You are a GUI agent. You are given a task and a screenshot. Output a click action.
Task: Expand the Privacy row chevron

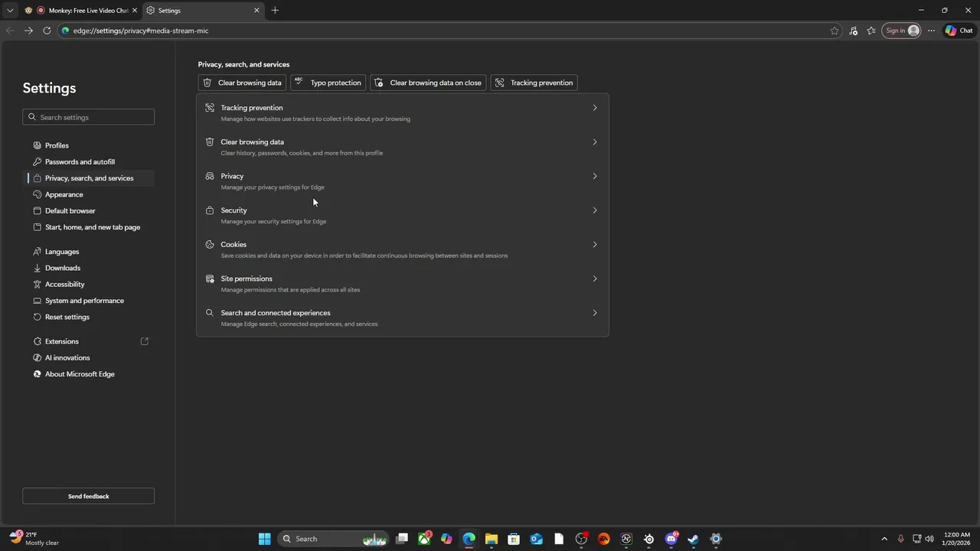[x=594, y=176]
